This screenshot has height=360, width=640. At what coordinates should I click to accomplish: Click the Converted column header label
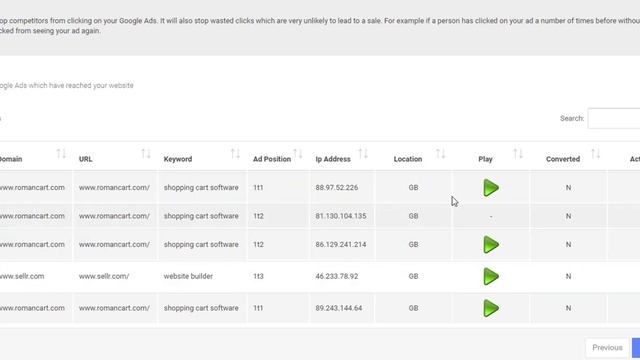tap(563, 159)
